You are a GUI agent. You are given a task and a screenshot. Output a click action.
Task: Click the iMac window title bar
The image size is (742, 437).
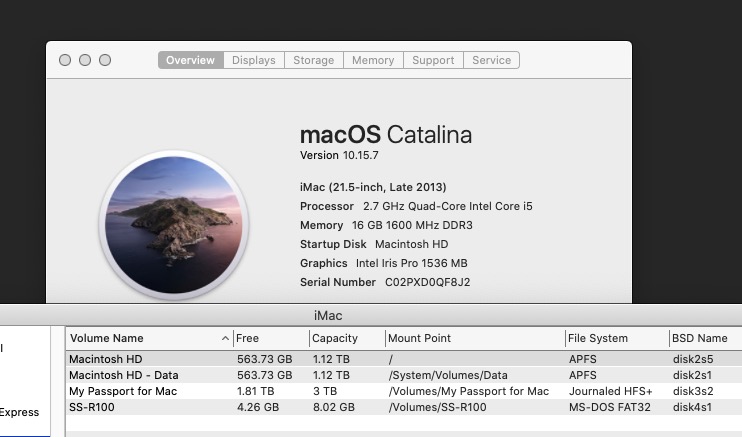click(371, 315)
